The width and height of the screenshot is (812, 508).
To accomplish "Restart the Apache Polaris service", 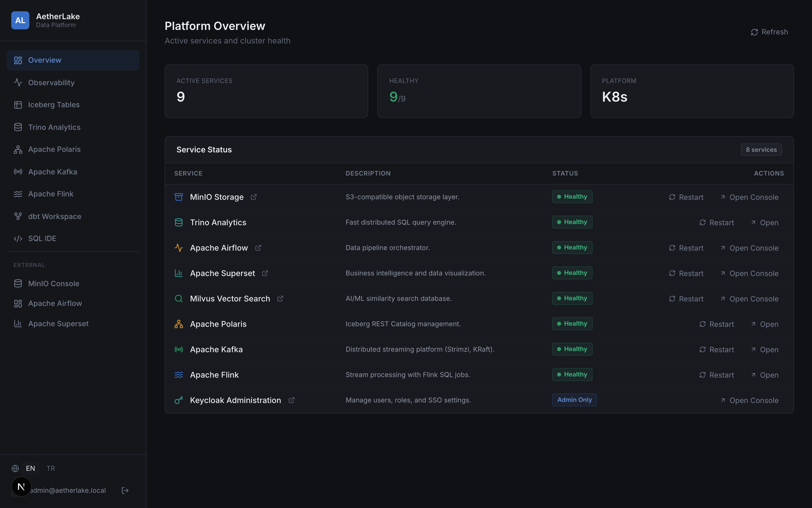I will pyautogui.click(x=716, y=324).
